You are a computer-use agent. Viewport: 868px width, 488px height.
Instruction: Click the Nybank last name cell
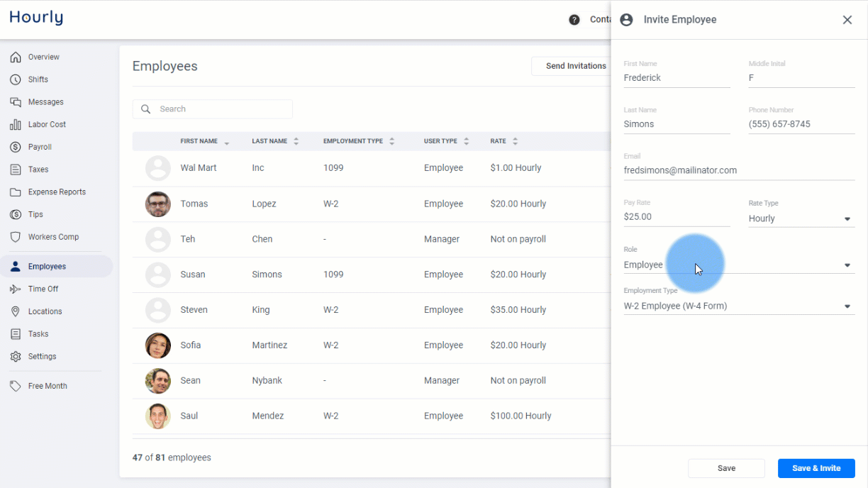pos(267,381)
